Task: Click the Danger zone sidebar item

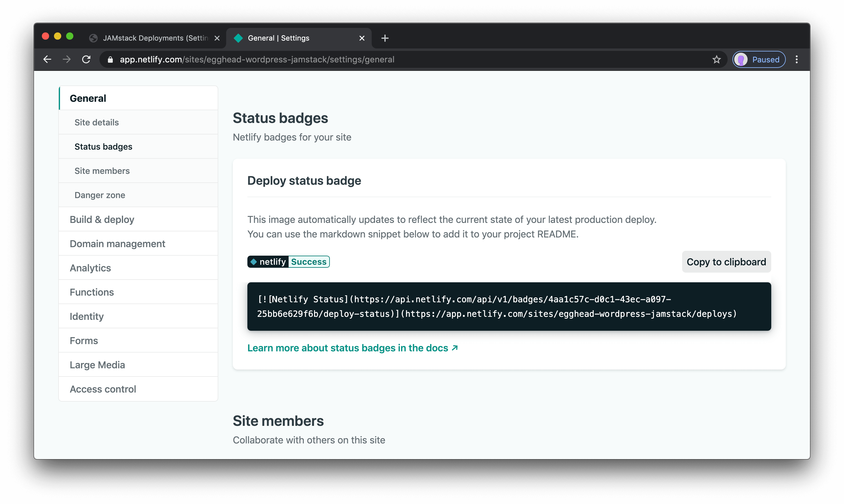Action: (x=100, y=194)
